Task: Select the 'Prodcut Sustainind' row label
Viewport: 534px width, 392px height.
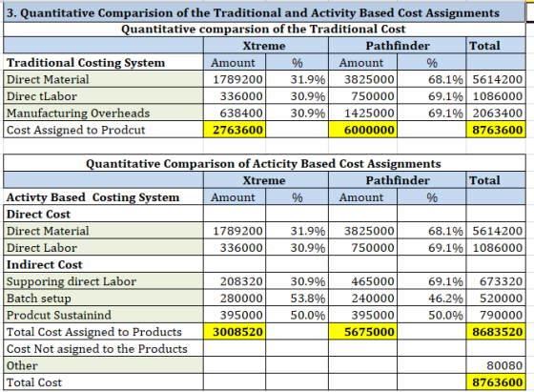Action: 104,315
